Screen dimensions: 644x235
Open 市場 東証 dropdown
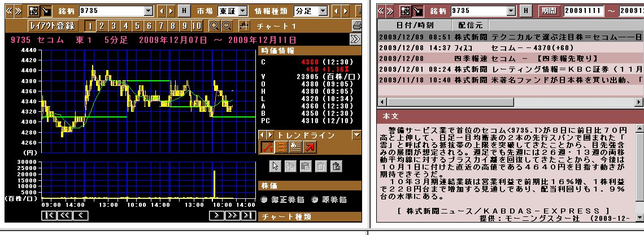tap(243, 11)
